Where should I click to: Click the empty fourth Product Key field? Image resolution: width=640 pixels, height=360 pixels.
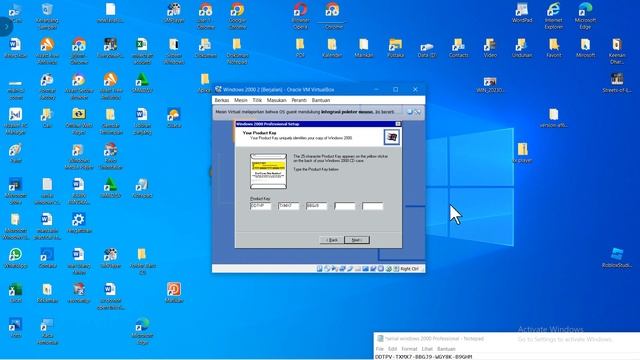pos(345,206)
